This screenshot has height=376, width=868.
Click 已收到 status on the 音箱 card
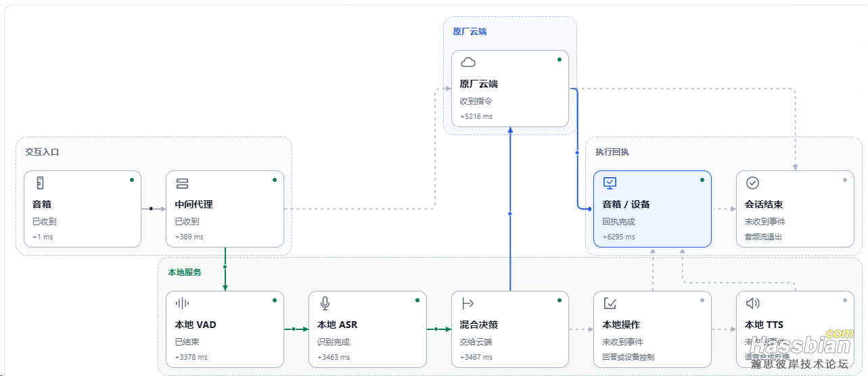click(45, 221)
